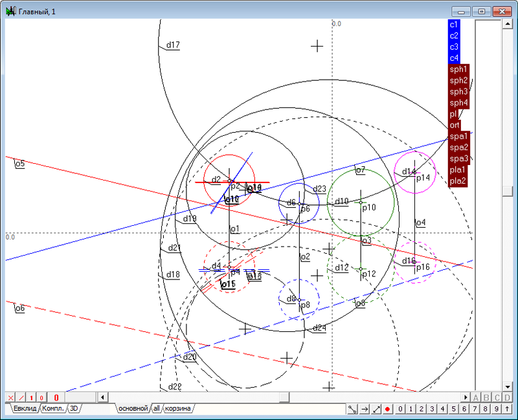The width and height of the screenshot is (518, 420).
Task: Click the small red 0 button
Action: point(41,397)
